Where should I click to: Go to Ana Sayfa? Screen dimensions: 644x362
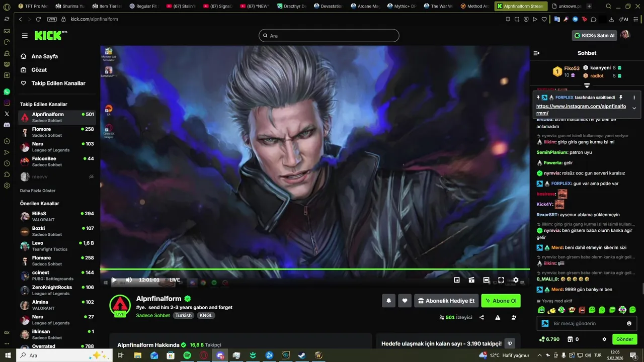coord(39,56)
